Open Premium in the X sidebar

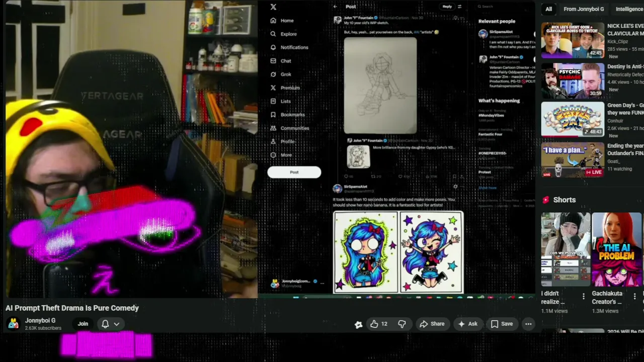pos(285,87)
